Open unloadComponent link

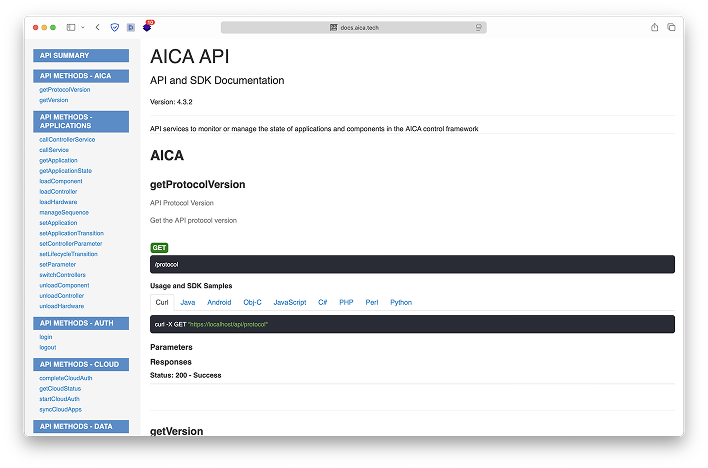point(64,285)
